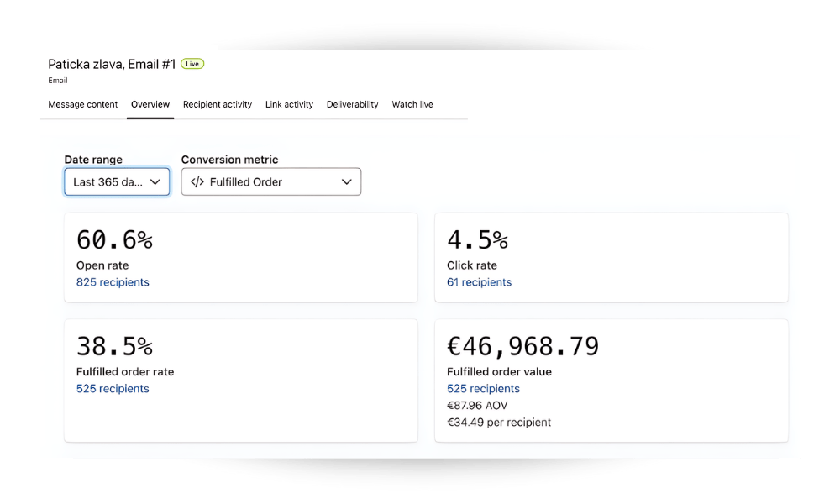This screenshot has height=504, width=840.
Task: Expand the Date range chevron arrow
Action: tap(155, 182)
